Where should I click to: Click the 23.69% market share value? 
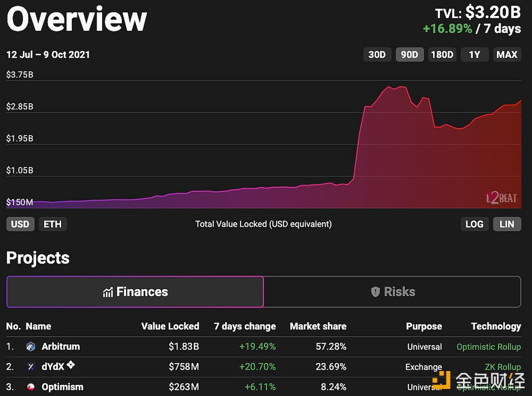[x=331, y=367]
